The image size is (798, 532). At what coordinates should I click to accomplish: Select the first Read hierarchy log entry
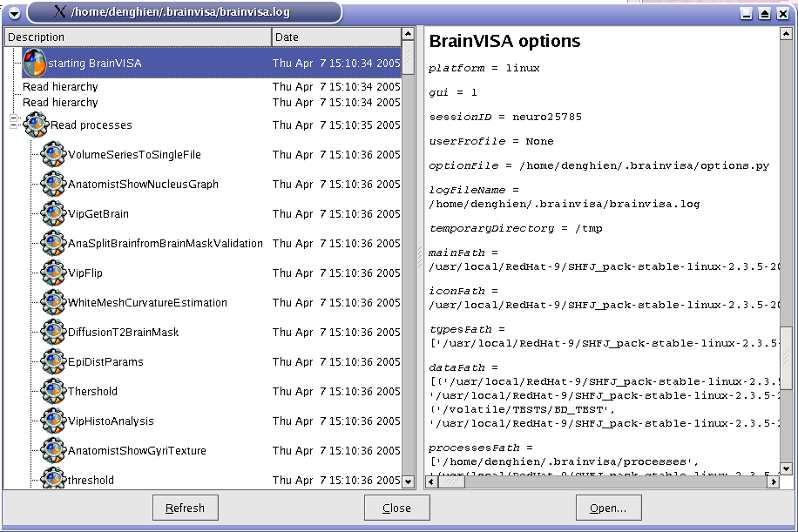[60, 87]
